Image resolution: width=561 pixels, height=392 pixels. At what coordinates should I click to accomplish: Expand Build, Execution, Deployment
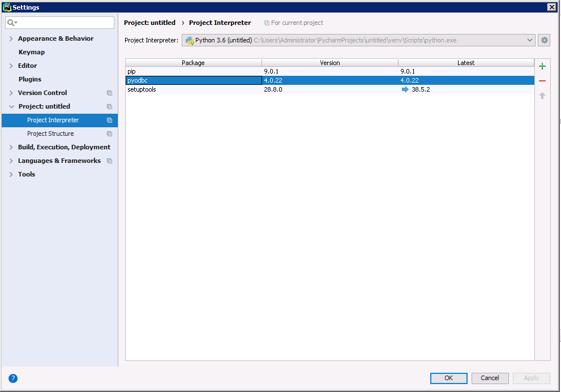pos(11,147)
